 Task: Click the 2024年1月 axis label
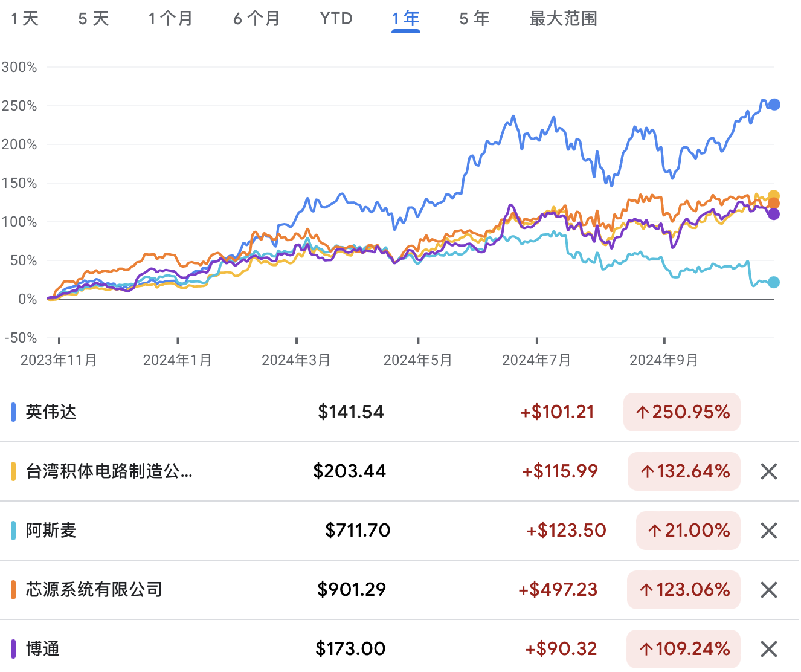[x=178, y=360]
